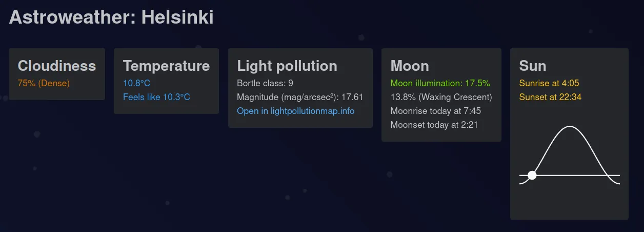
Task: Click the peak of the sun path curve
Action: click(570, 126)
